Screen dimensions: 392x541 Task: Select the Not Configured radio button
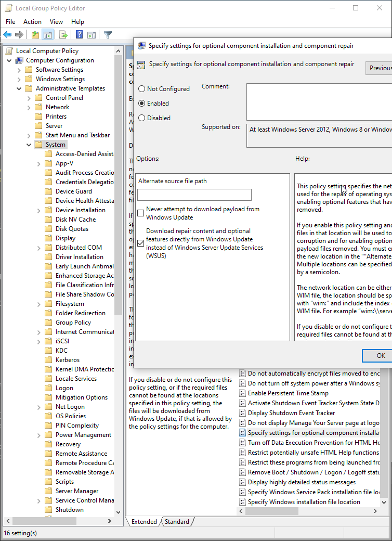[x=141, y=89]
